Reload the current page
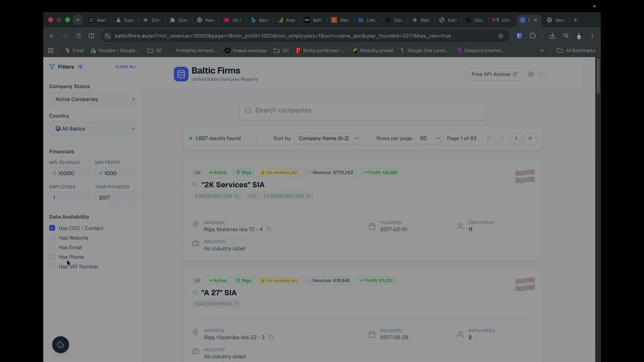Viewport: 644px width, 362px height. (78, 36)
